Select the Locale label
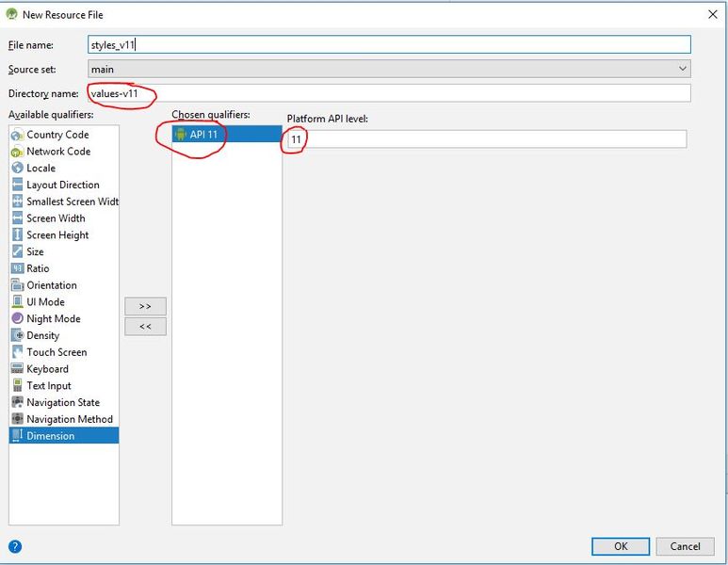The image size is (728, 565). pos(40,168)
